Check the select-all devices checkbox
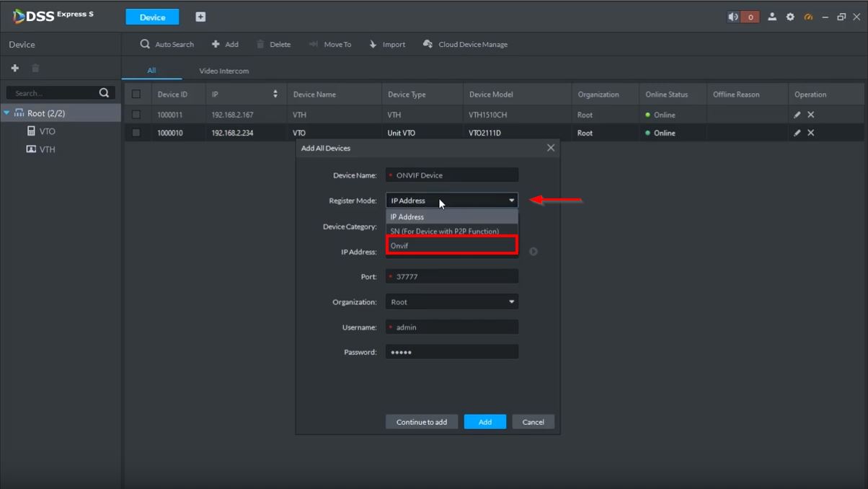This screenshot has height=489, width=868. (x=136, y=94)
